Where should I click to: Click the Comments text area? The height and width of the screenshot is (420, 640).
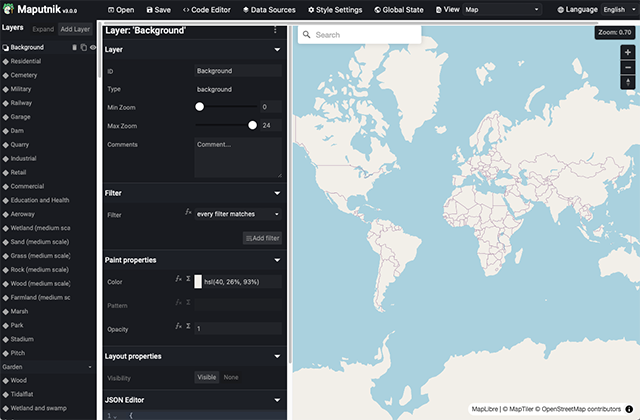[x=238, y=157]
